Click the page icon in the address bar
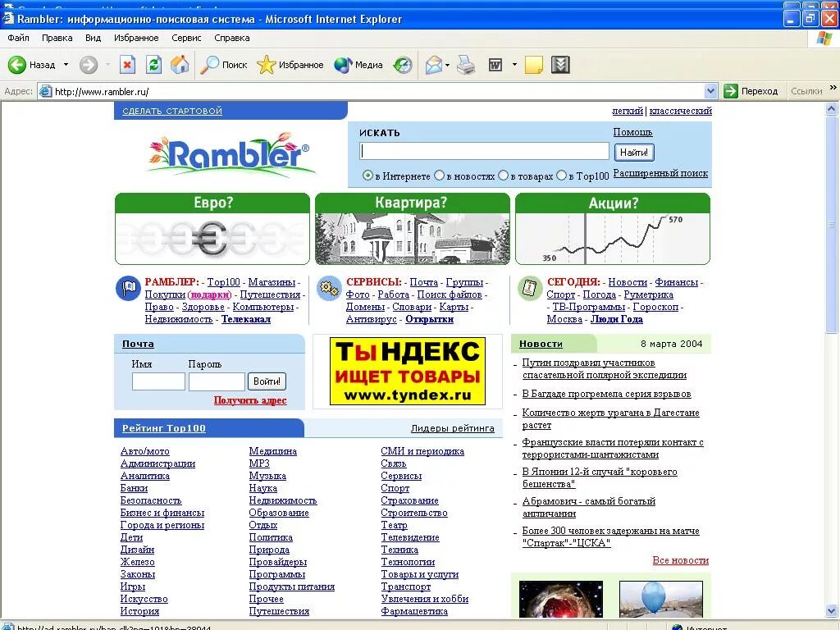The width and height of the screenshot is (840, 630). coord(46,91)
